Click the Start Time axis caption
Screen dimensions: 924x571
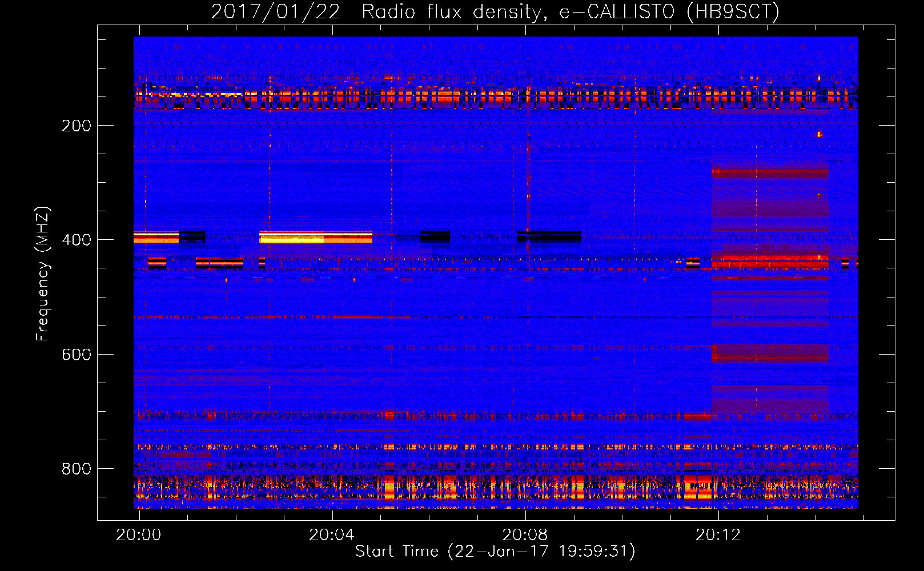point(495,552)
